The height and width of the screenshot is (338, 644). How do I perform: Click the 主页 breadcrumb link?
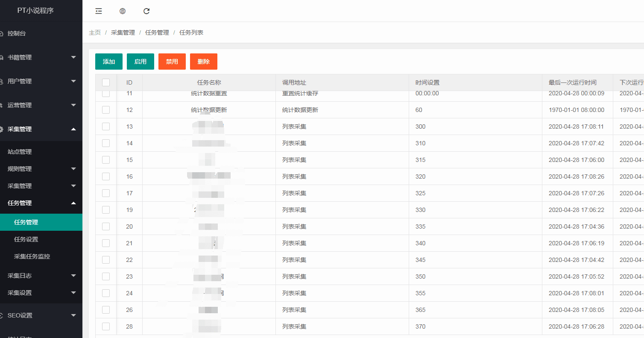95,32
